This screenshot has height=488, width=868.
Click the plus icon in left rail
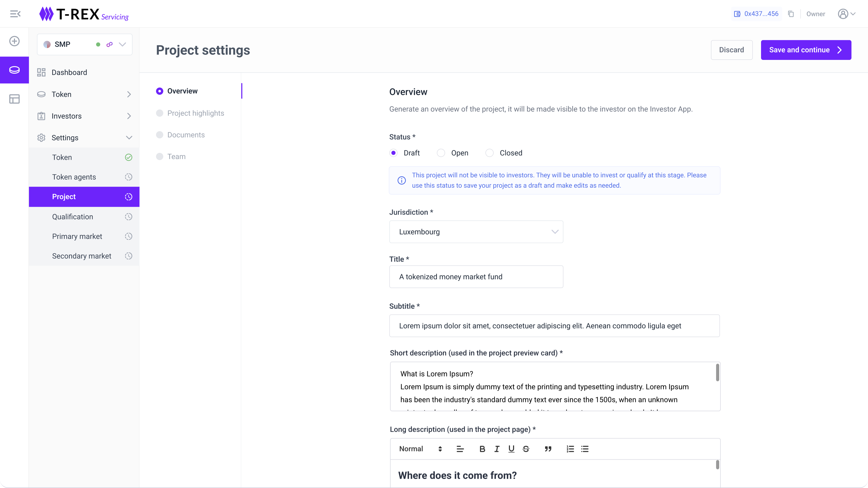(x=14, y=41)
